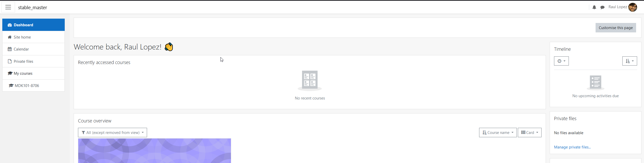Click the stable_master site name
The width and height of the screenshot is (644, 163).
click(x=33, y=8)
